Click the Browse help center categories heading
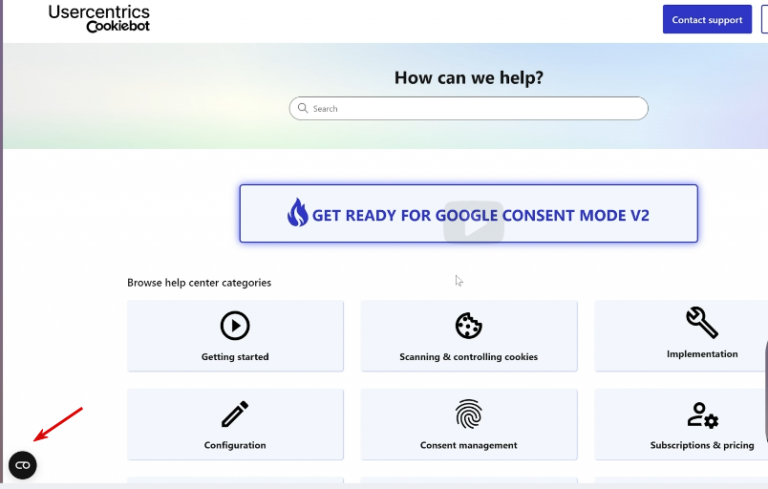The image size is (768, 489). [x=199, y=283]
